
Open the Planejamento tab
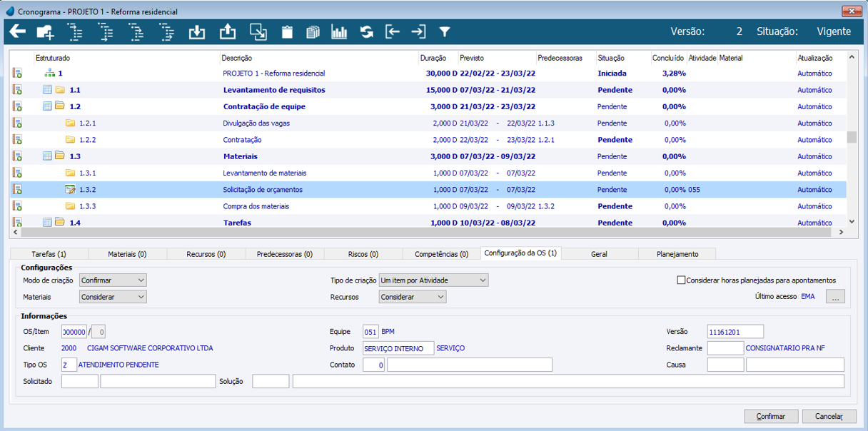pos(676,254)
